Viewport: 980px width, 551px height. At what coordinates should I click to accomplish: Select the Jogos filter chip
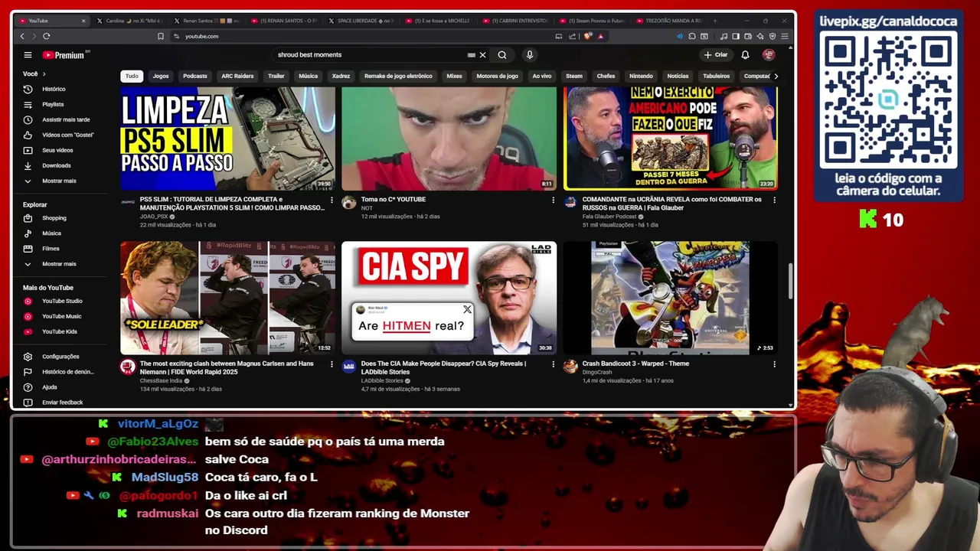(x=161, y=76)
